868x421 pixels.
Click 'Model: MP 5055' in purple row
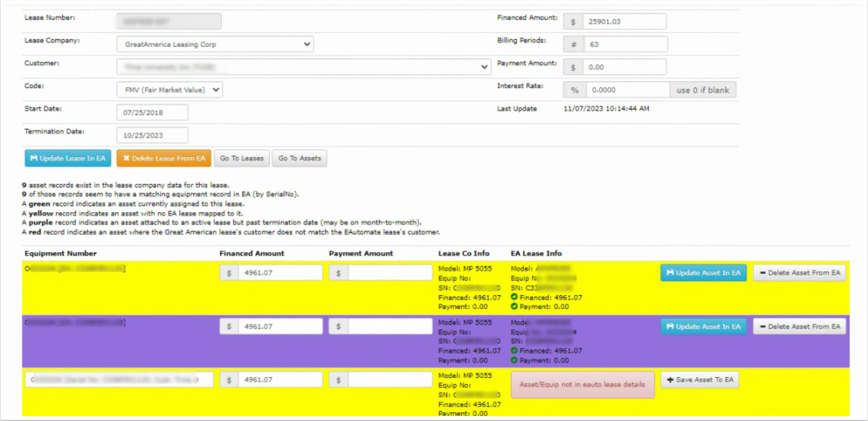point(465,322)
